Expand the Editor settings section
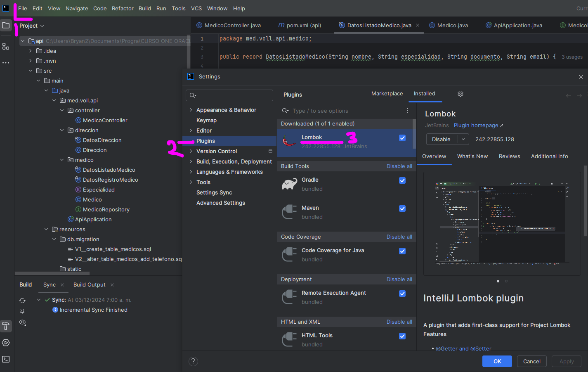The image size is (588, 372). pos(191,130)
